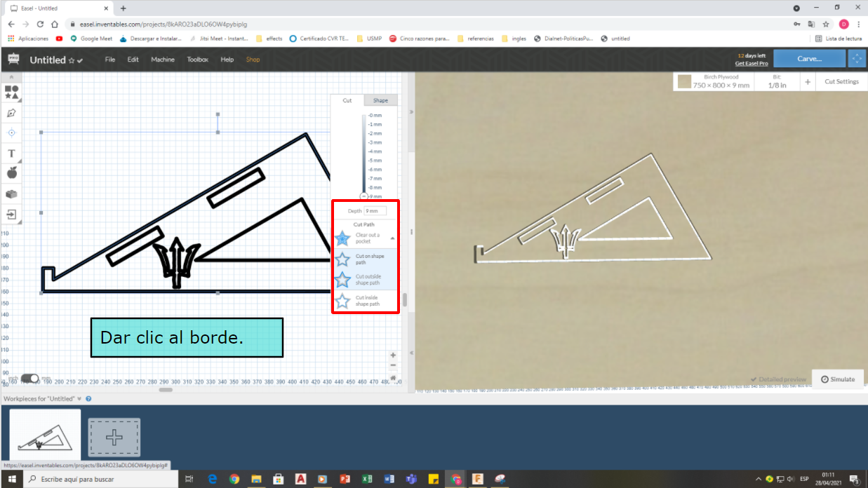Click Get Easel Pro link
The width and height of the screenshot is (868, 488).
[x=750, y=63]
